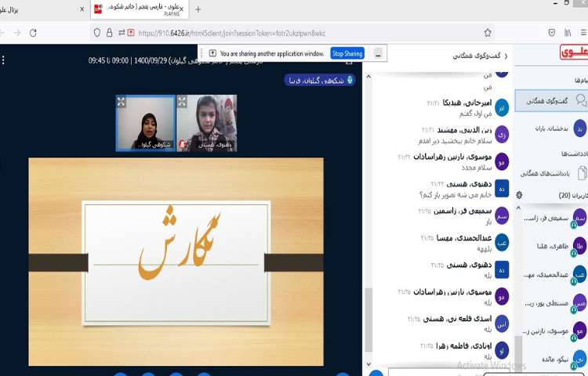Click the tracking protection shield icon
The width and height of the screenshot is (588, 376).
coord(97,33)
